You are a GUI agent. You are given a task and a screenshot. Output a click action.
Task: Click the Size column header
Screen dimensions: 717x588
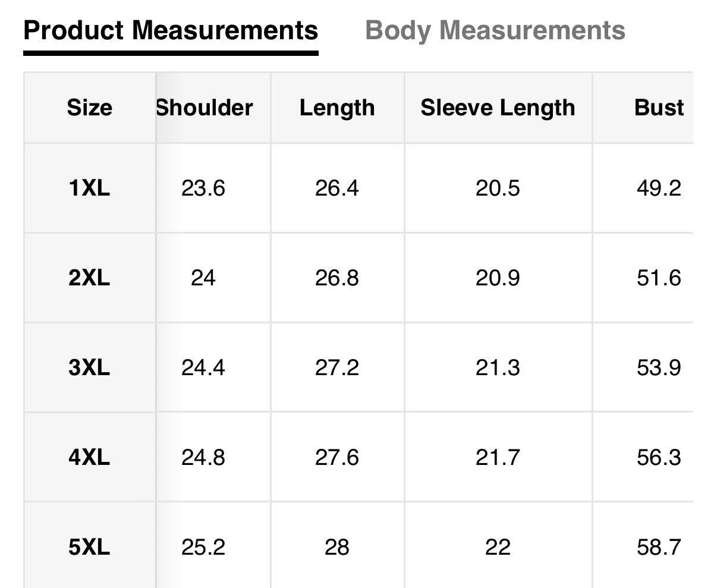[x=89, y=108]
